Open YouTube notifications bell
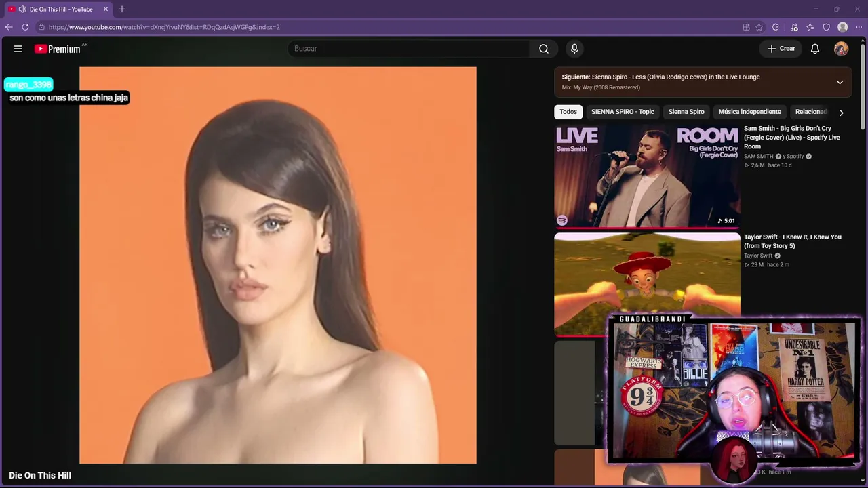This screenshot has height=488, width=868. click(x=815, y=49)
